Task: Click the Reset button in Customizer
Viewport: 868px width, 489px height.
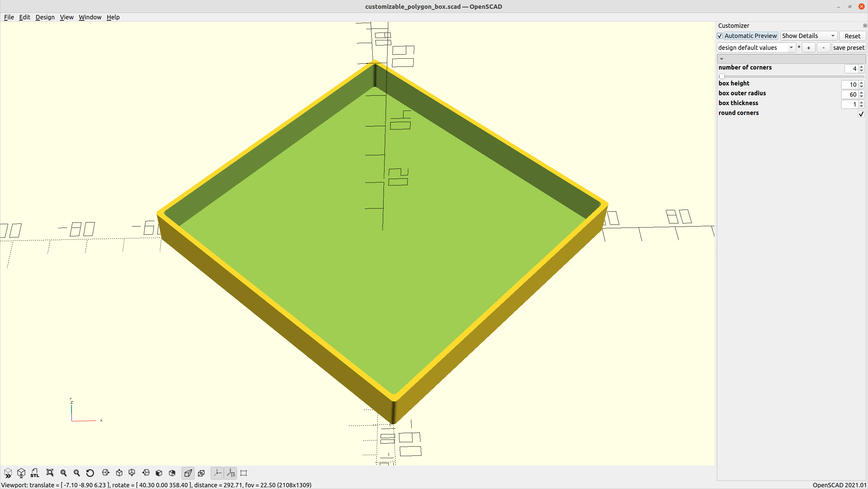Action: point(852,36)
